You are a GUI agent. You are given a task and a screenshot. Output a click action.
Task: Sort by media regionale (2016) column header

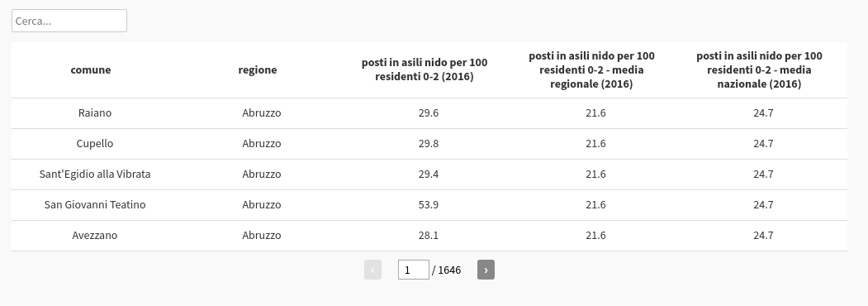[592, 69]
